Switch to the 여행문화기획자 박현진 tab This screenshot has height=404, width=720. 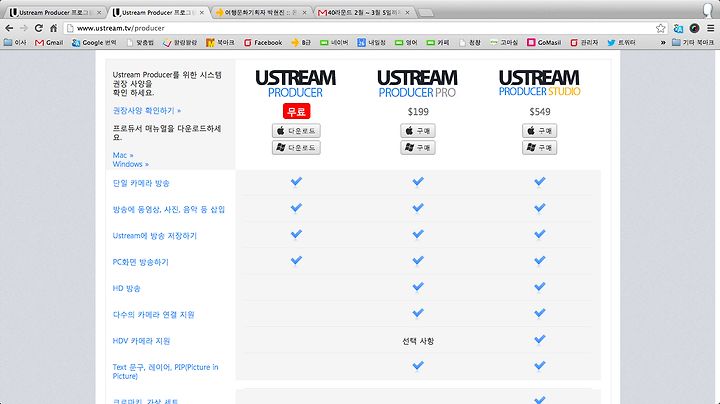point(261,12)
